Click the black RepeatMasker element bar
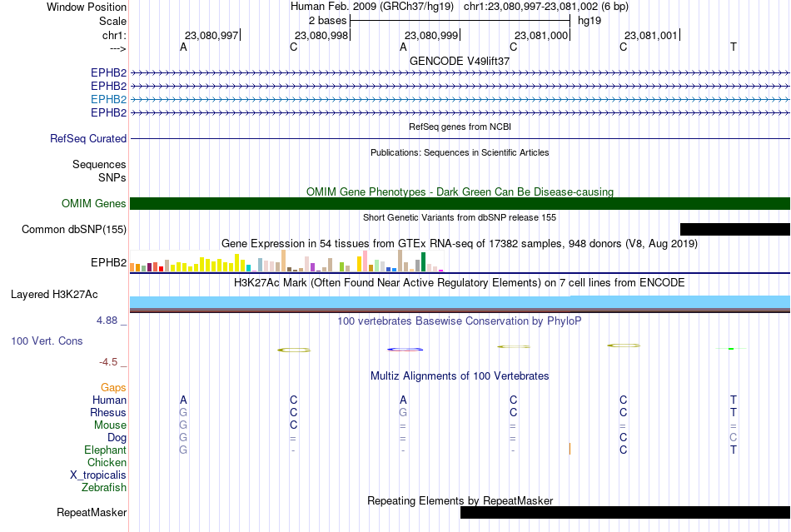Screen dimensions: 791x532 (x=625, y=512)
